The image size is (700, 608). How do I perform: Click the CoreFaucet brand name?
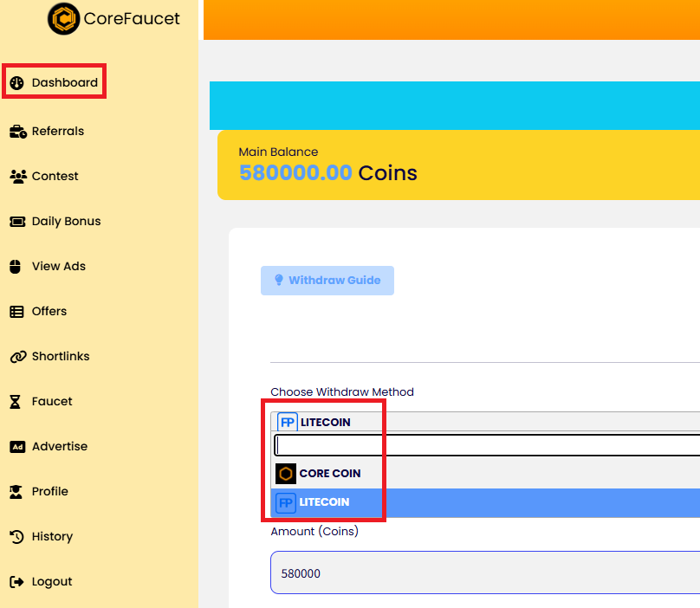click(132, 19)
